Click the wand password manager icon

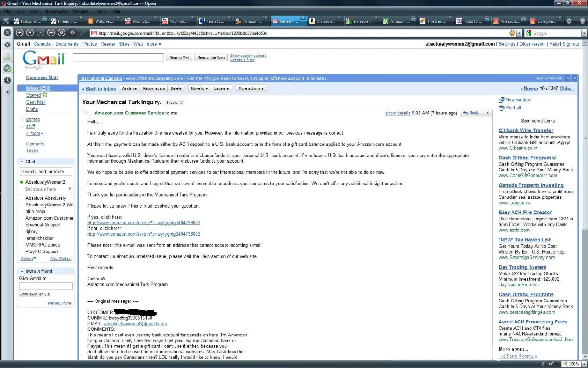pos(83,33)
